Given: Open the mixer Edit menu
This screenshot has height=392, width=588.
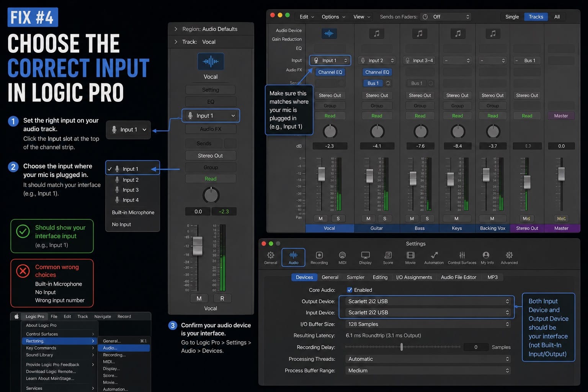Looking at the screenshot, I should point(307,17).
